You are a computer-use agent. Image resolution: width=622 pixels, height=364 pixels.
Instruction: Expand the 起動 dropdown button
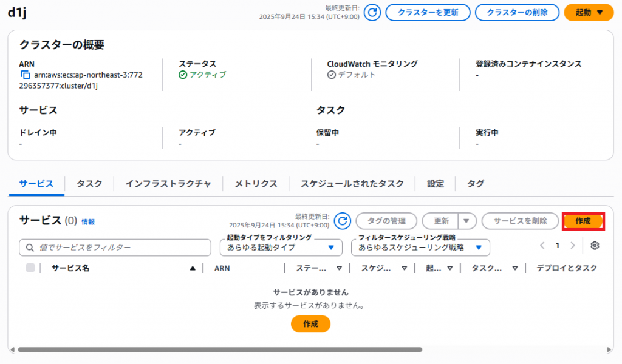(x=589, y=12)
